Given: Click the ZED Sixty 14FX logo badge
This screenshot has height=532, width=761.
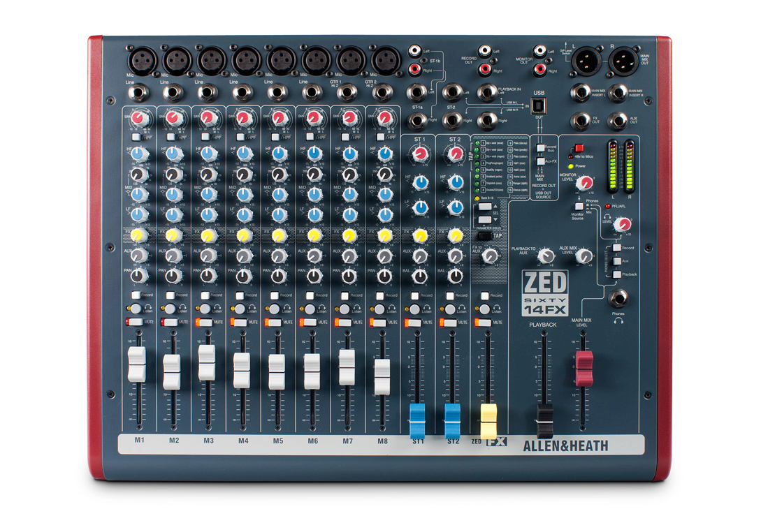Looking at the screenshot, I should 545,293.
